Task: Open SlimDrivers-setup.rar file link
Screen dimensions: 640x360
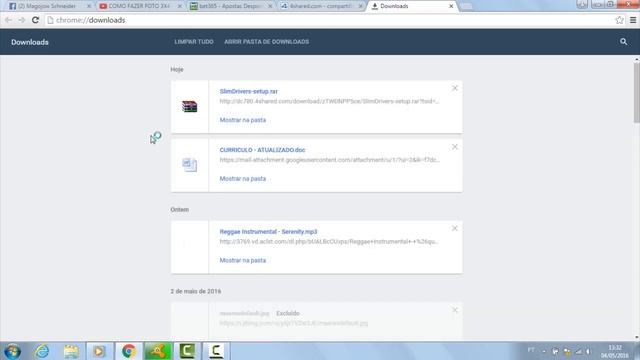Action: [x=249, y=91]
